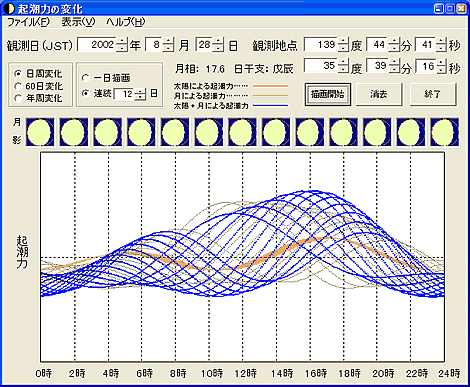This screenshot has height=387, width=470.
Task: Increase latitude degrees 35 with up arrow
Action: pyautogui.click(x=343, y=62)
